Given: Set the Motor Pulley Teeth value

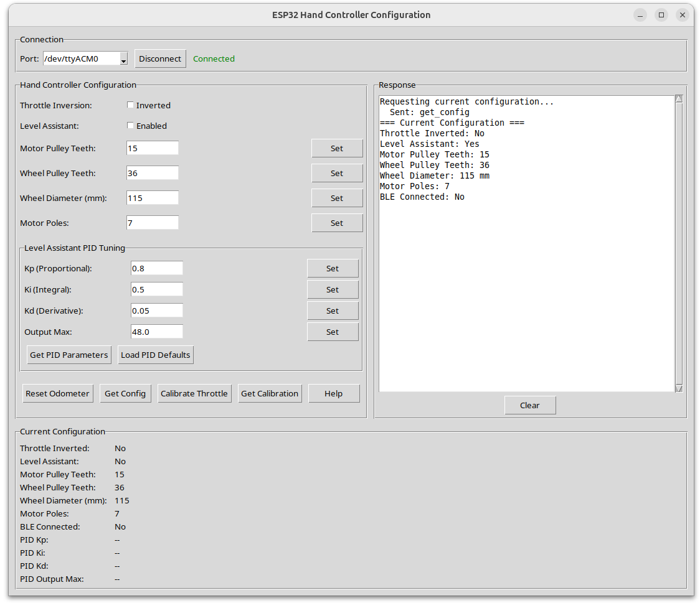Looking at the screenshot, I should point(337,148).
